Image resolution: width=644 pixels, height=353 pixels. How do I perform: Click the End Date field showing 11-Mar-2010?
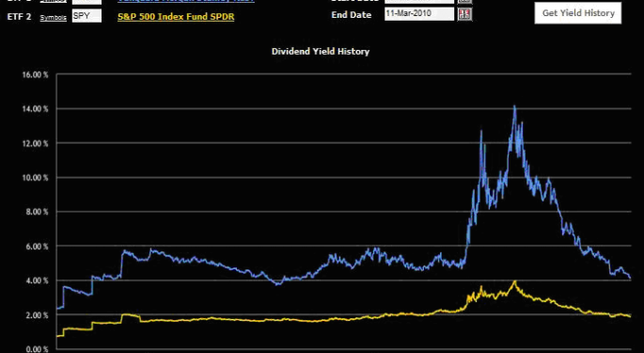point(419,13)
